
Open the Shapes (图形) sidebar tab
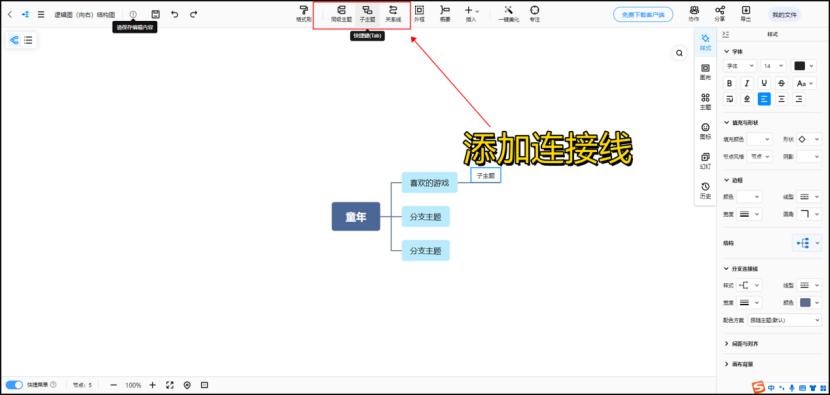pos(705,72)
